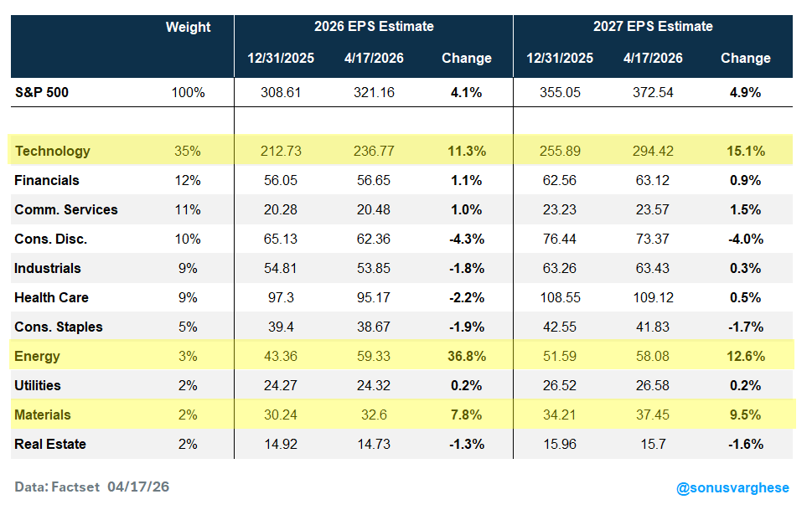Viewport: 812px width, 515px height.
Task: Select the Utilities row label
Action: (38, 385)
